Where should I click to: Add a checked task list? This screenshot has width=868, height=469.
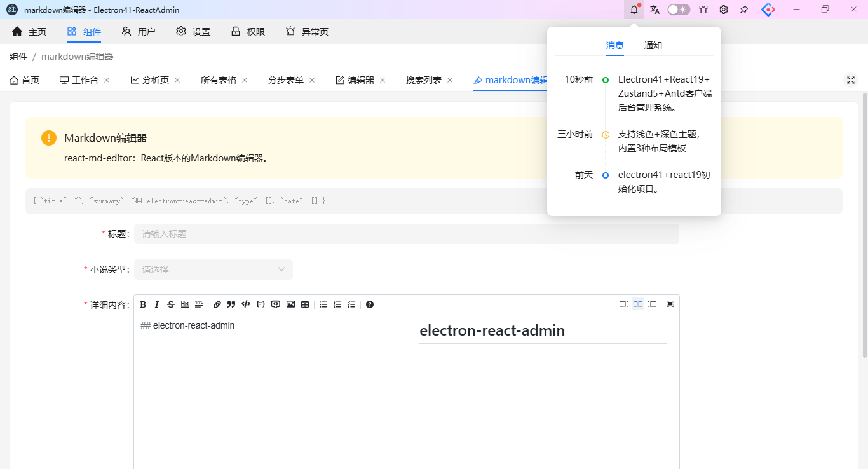pos(351,304)
